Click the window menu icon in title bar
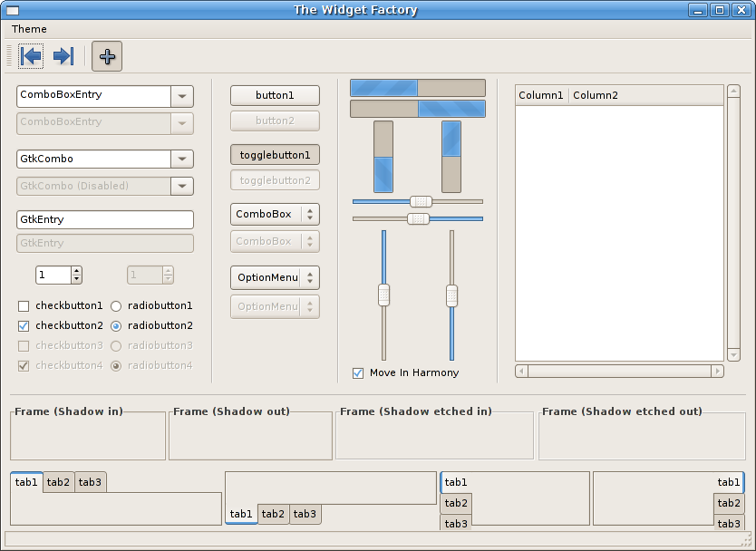 (12, 10)
